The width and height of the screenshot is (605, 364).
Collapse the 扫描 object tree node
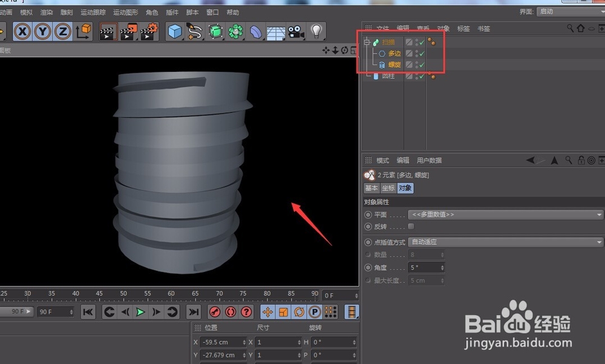pyautogui.click(x=367, y=42)
